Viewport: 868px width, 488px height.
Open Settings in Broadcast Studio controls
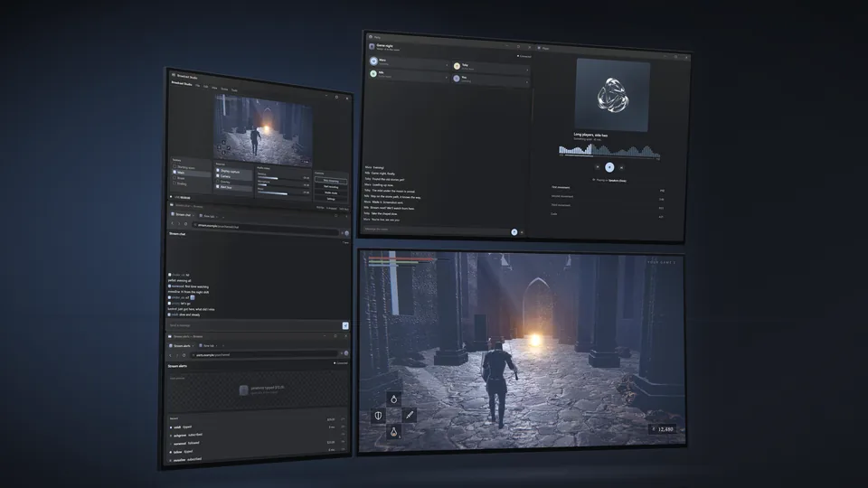click(x=331, y=199)
